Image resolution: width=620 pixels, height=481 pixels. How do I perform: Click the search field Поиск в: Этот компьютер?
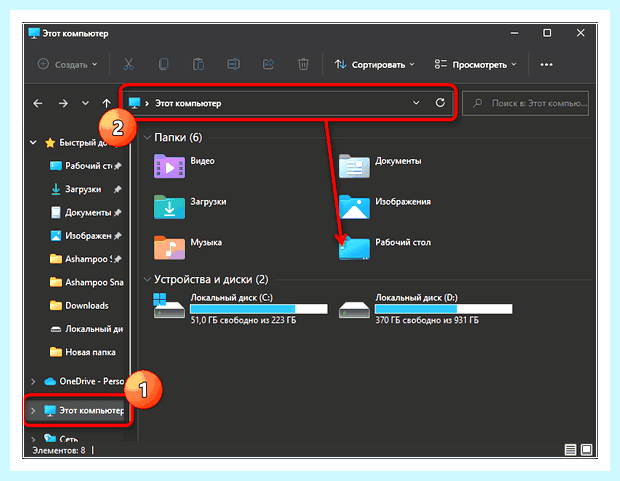pos(525,103)
